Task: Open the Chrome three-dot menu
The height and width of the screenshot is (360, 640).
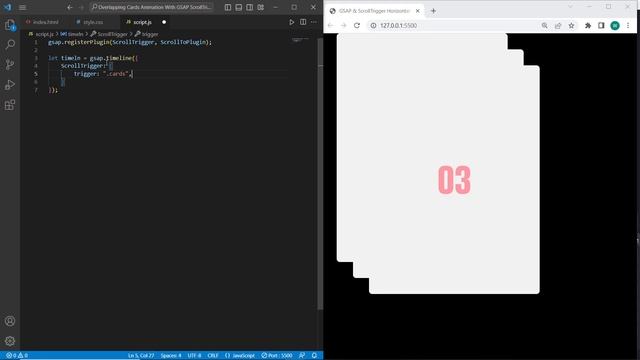Action: [628, 25]
